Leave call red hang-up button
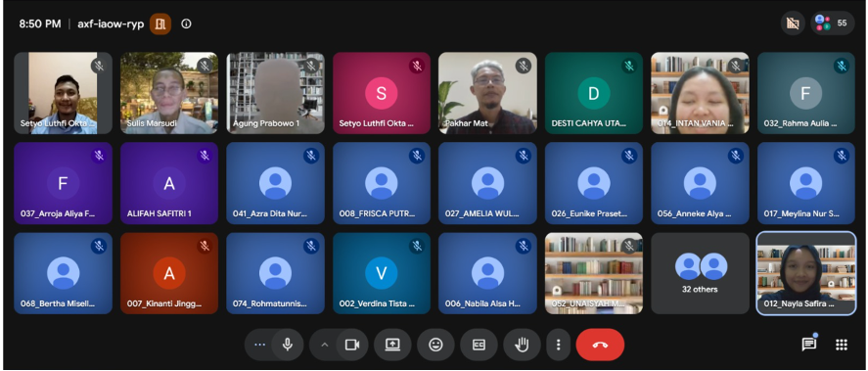Image resolution: width=868 pixels, height=371 pixels. pos(600,345)
